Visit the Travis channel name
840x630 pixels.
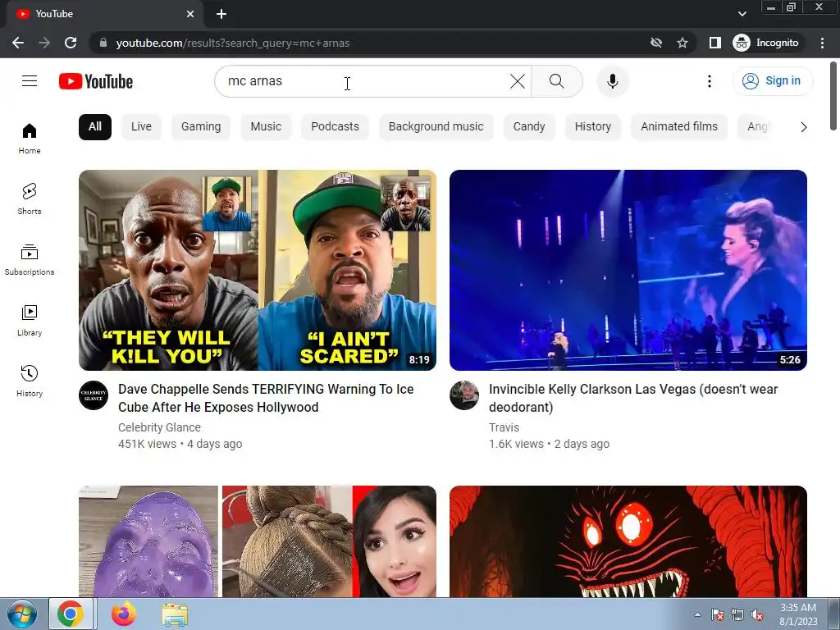(504, 427)
